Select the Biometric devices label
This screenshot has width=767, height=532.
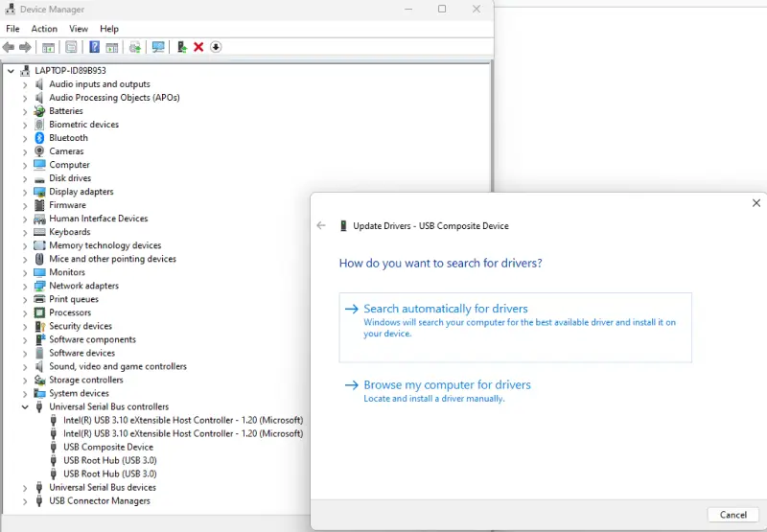click(83, 125)
